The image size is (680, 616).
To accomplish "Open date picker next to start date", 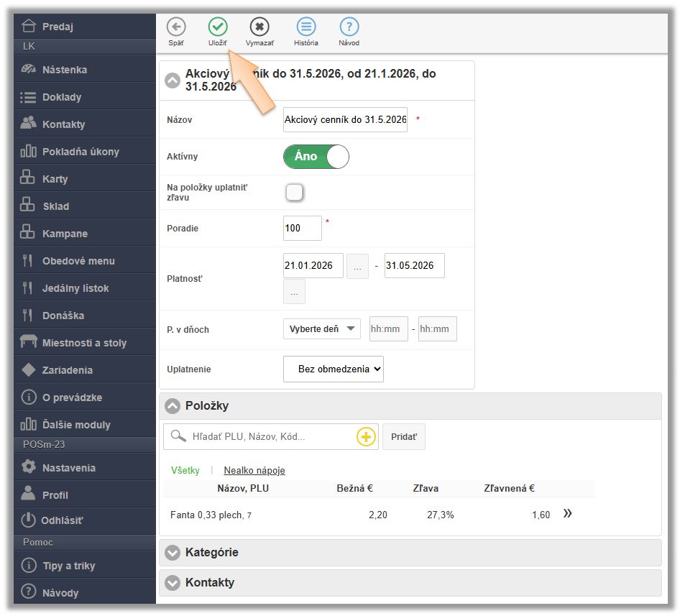I will click(x=357, y=266).
